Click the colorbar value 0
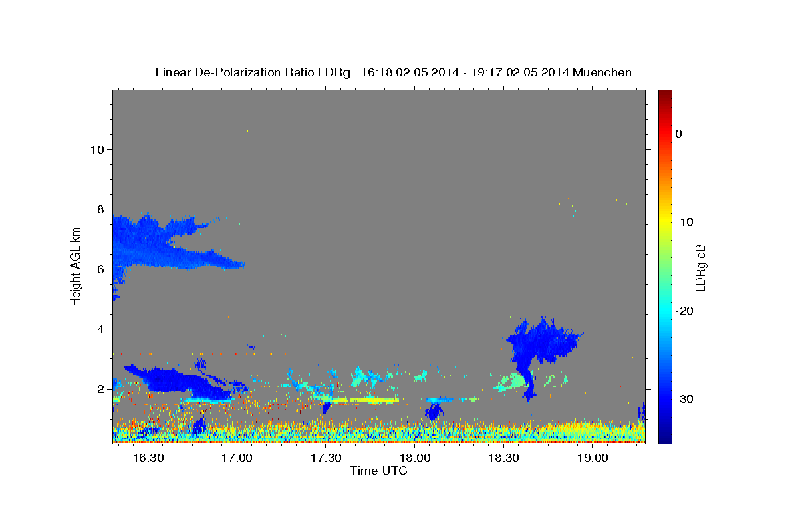Image resolution: width=798 pixels, height=532 pixels. pos(679,134)
